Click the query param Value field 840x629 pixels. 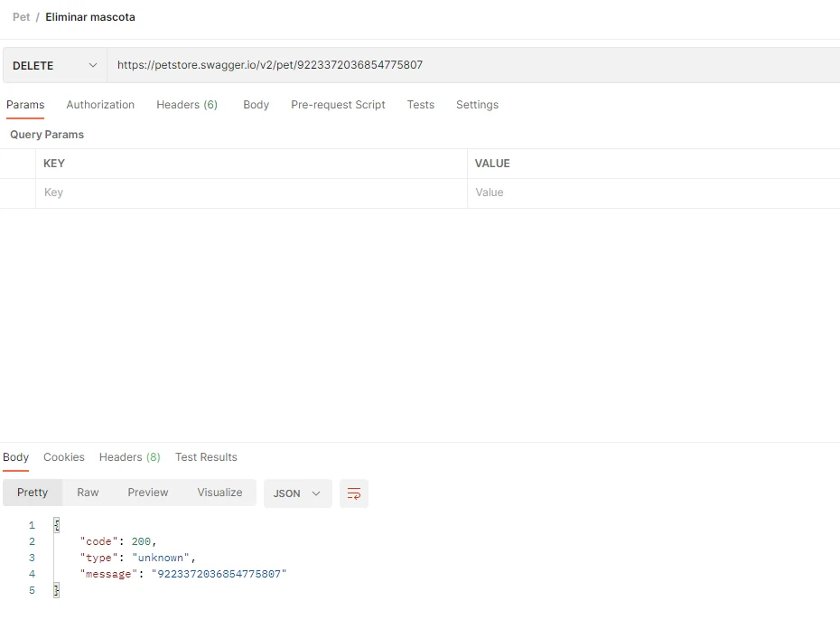[654, 192]
